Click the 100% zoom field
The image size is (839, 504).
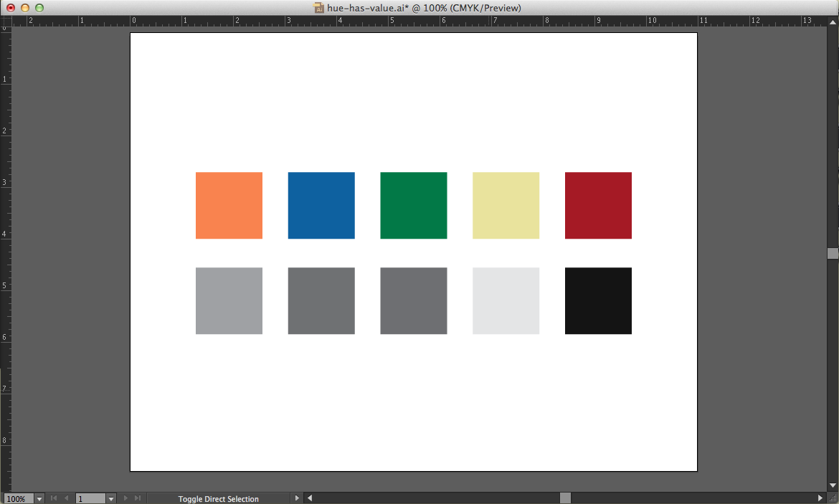tap(17, 499)
